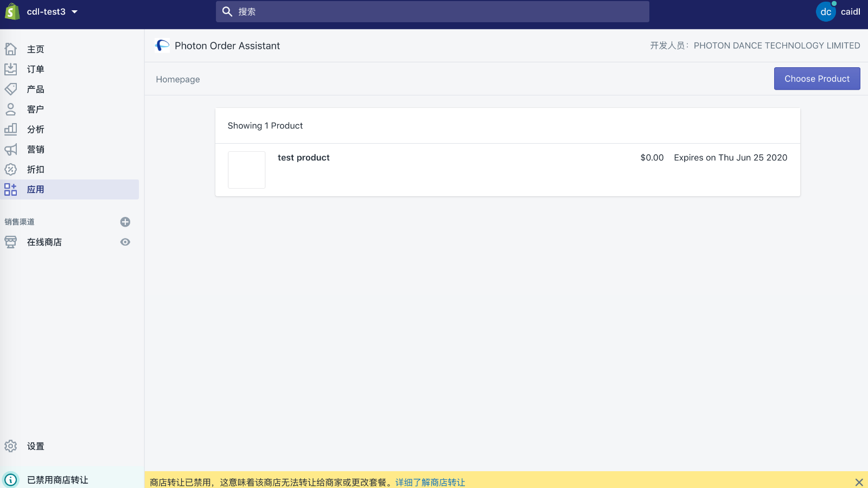Open the 主页 home icon

point(11,49)
